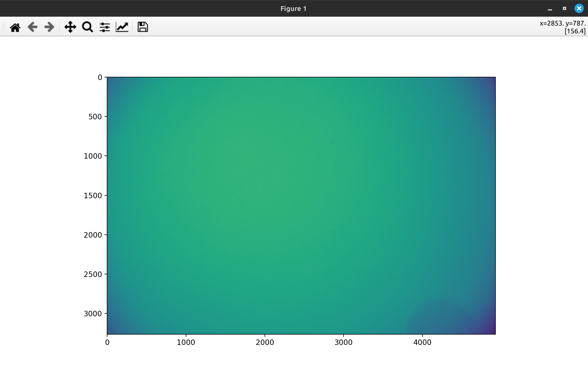Image resolution: width=588 pixels, height=371 pixels.
Task: Toggle the Pan axes tool
Action: click(x=70, y=27)
